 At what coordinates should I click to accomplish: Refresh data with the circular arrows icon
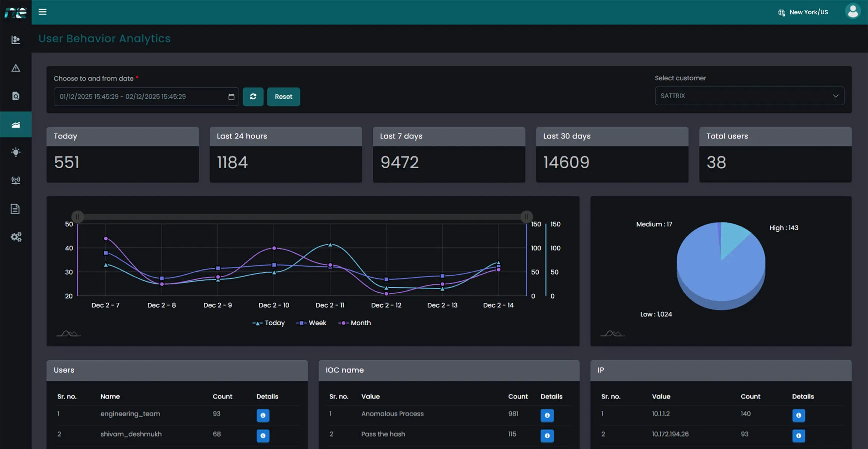(x=253, y=97)
